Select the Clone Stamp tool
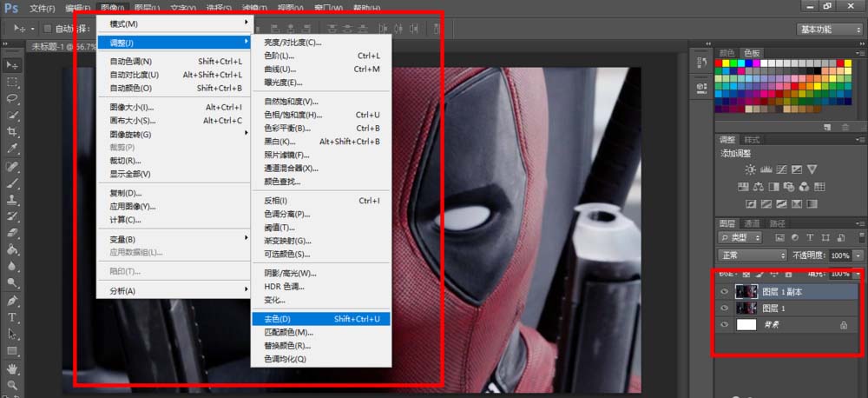Screen dimensions: 868x398 coord(11,200)
